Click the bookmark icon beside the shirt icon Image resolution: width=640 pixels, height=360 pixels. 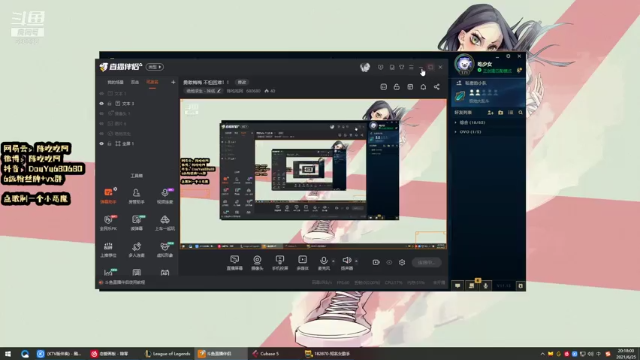tap(392, 67)
